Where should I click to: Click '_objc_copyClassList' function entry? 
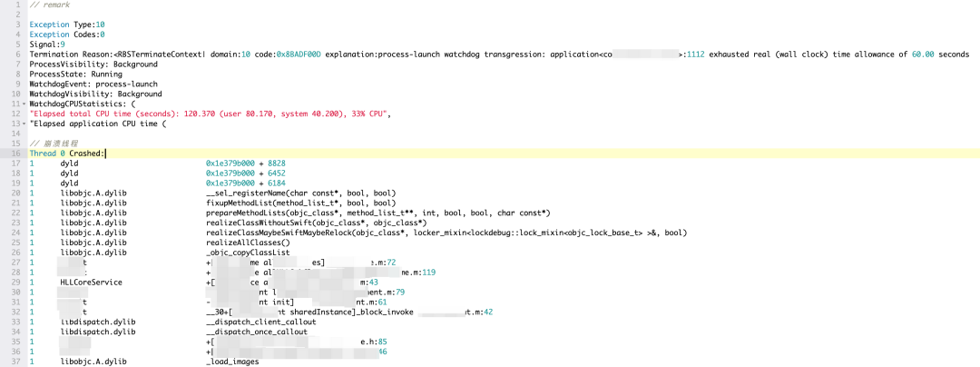point(248,253)
